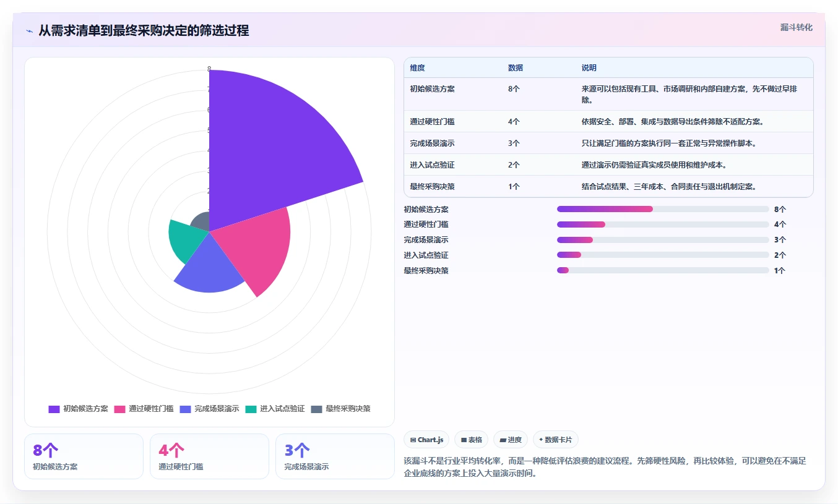Viewport: 838px width, 504px height.
Task: Select the 进入试点验证 cell in the table
Action: click(x=432, y=165)
